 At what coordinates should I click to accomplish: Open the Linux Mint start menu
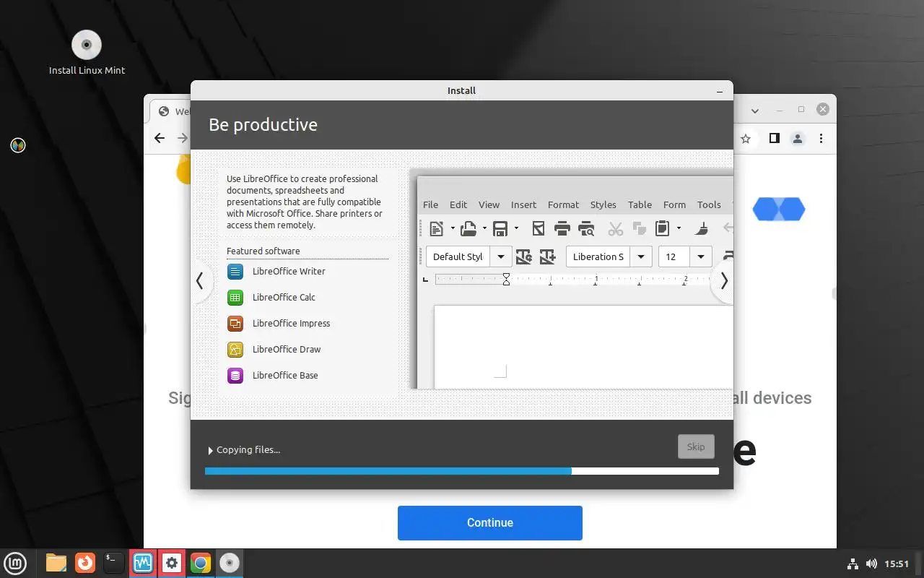(x=15, y=563)
